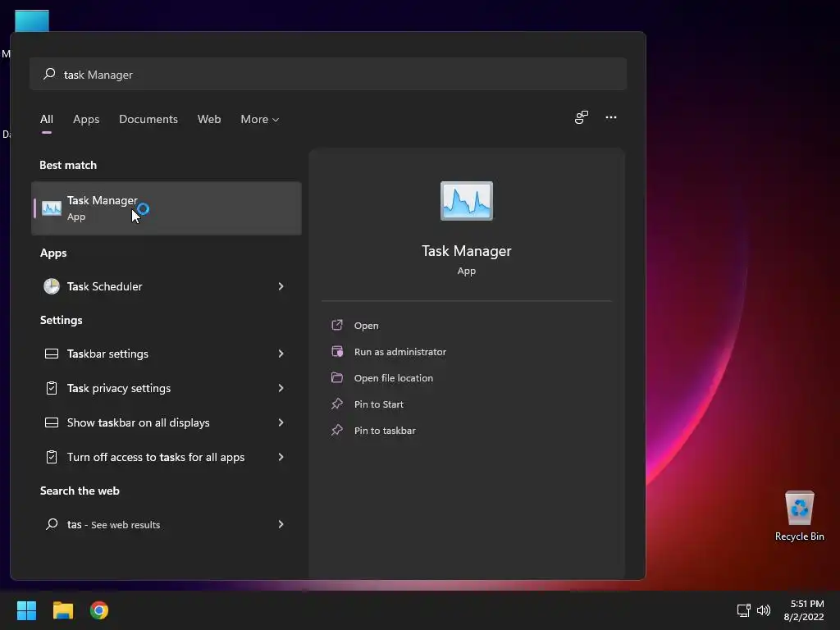
Task: Expand Taskbar settings chevron
Action: 281,354
